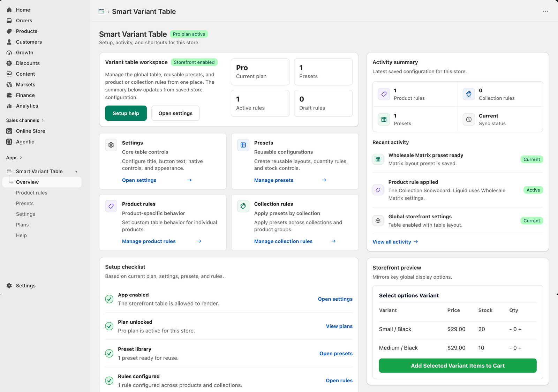Click the Pro plan active badge
558x392 pixels.
(189, 34)
